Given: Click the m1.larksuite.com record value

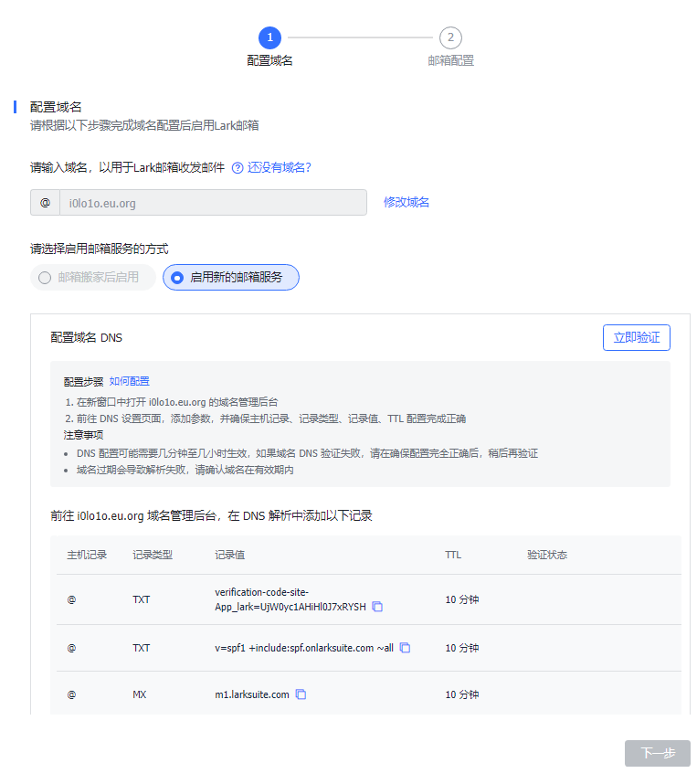Looking at the screenshot, I should click(x=252, y=694).
